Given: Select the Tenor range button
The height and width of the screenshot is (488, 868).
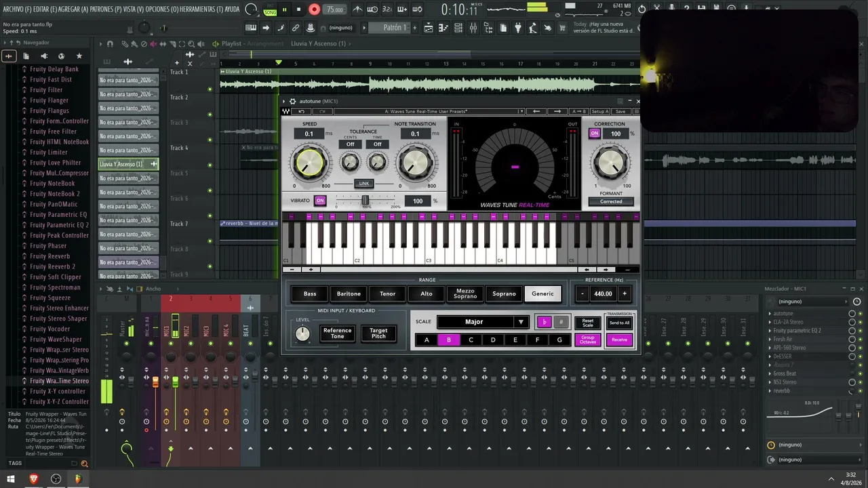Looking at the screenshot, I should (x=387, y=293).
